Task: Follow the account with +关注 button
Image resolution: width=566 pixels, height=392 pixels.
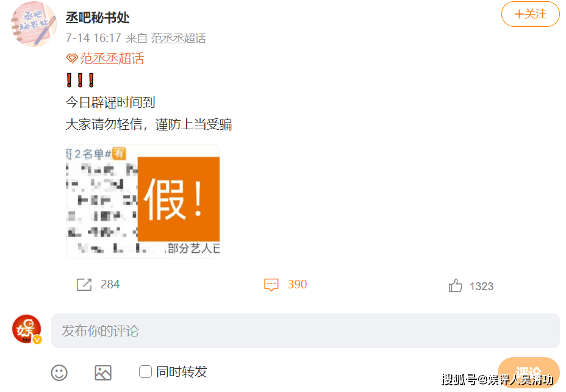Action: [530, 14]
